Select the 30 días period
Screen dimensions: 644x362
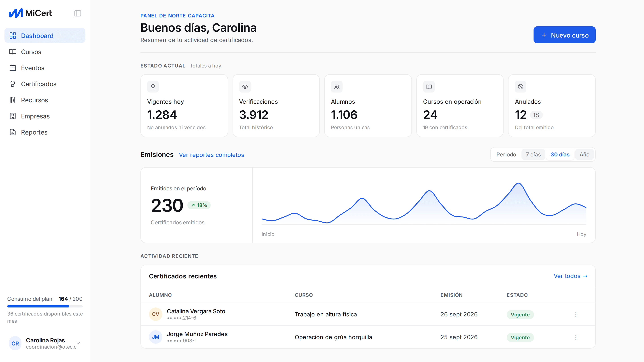[x=560, y=154]
